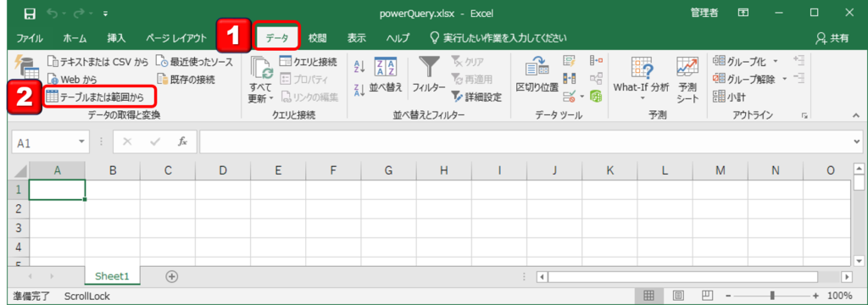This screenshot has height=305, width=868.
Task: Click the 管理者 account name
Action: [x=704, y=14]
